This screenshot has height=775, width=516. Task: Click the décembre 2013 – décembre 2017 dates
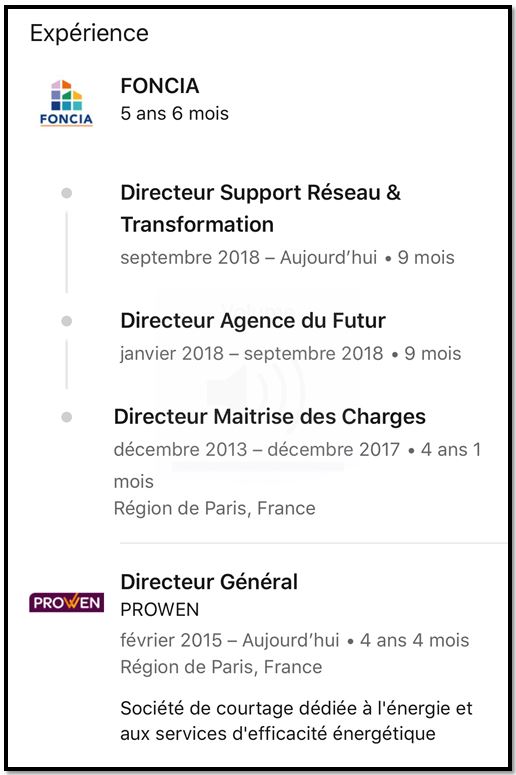coord(257,449)
